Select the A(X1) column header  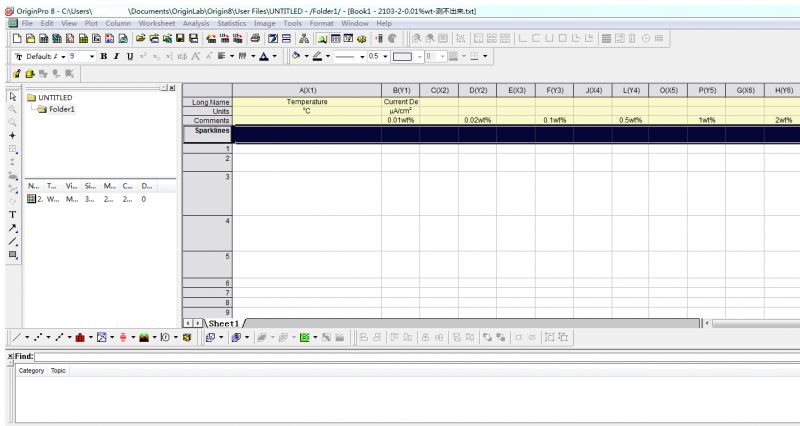click(307, 90)
